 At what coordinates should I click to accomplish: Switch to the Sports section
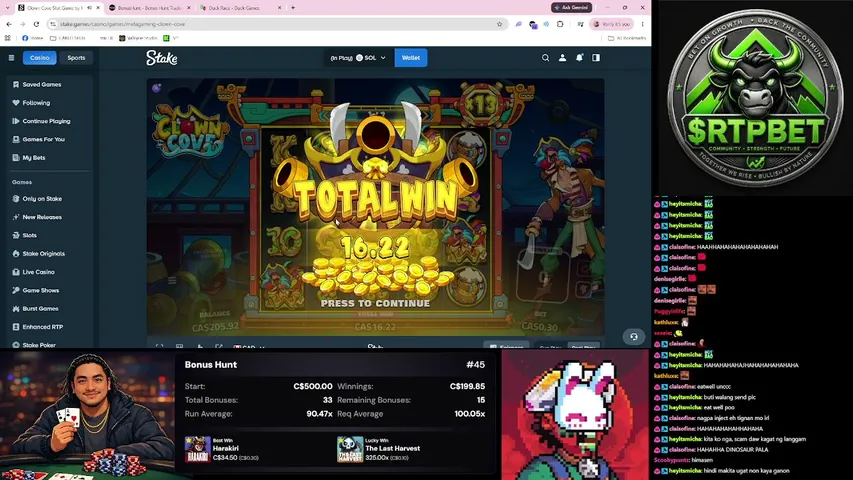click(76, 58)
